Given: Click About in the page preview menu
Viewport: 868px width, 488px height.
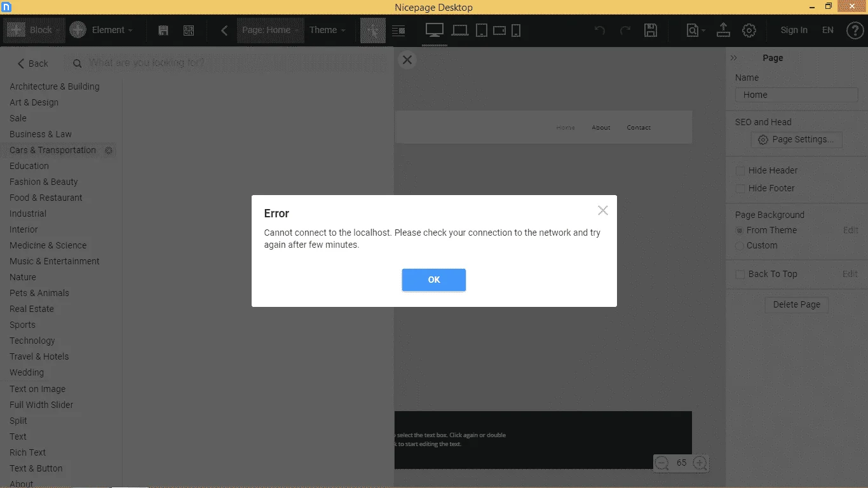Looking at the screenshot, I should click(601, 128).
